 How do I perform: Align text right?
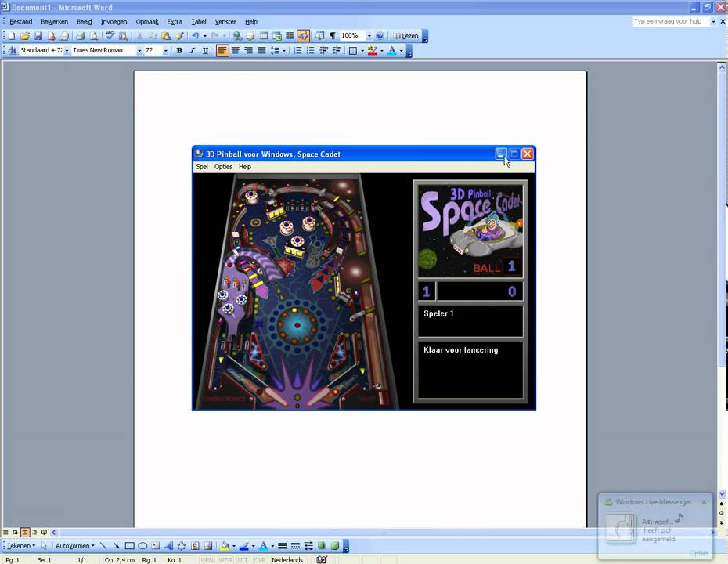point(248,50)
